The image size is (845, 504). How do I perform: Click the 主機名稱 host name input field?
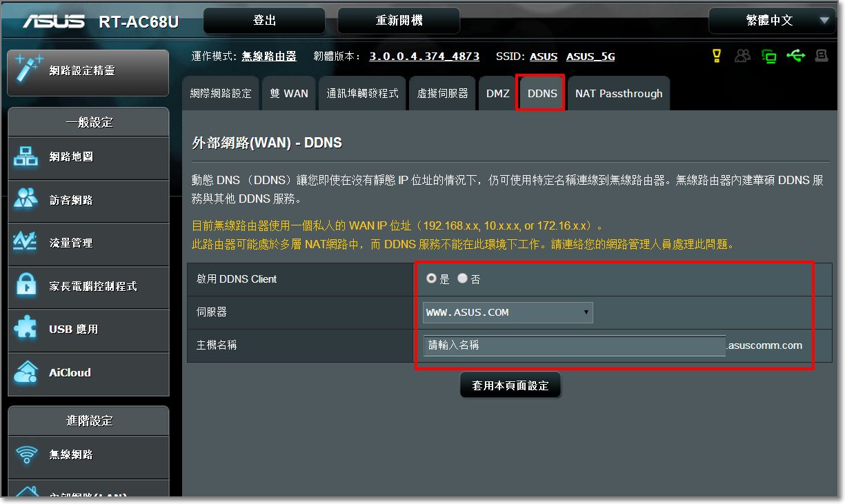[x=574, y=345]
